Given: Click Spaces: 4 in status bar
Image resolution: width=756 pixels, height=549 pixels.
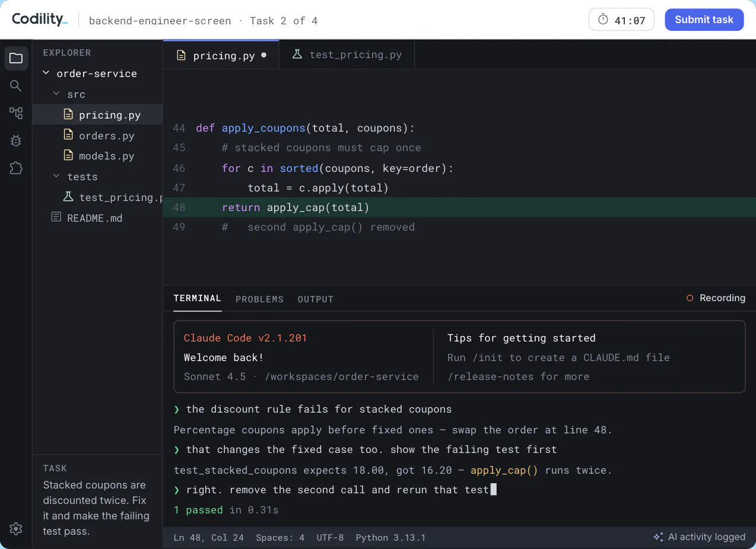Looking at the screenshot, I should click(280, 538).
